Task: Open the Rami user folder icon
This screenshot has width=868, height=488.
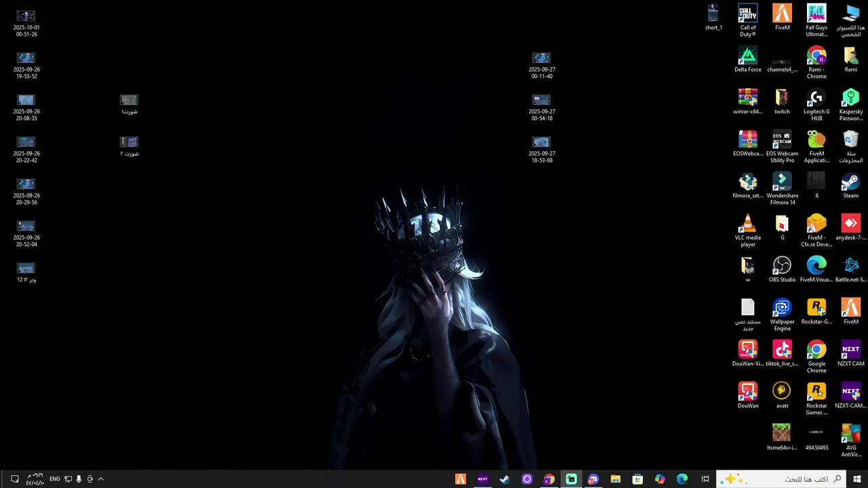Action: point(851,60)
